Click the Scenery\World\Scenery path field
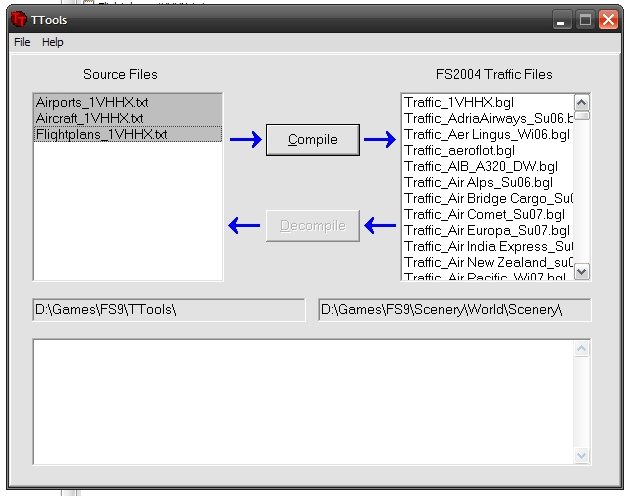 (x=454, y=310)
